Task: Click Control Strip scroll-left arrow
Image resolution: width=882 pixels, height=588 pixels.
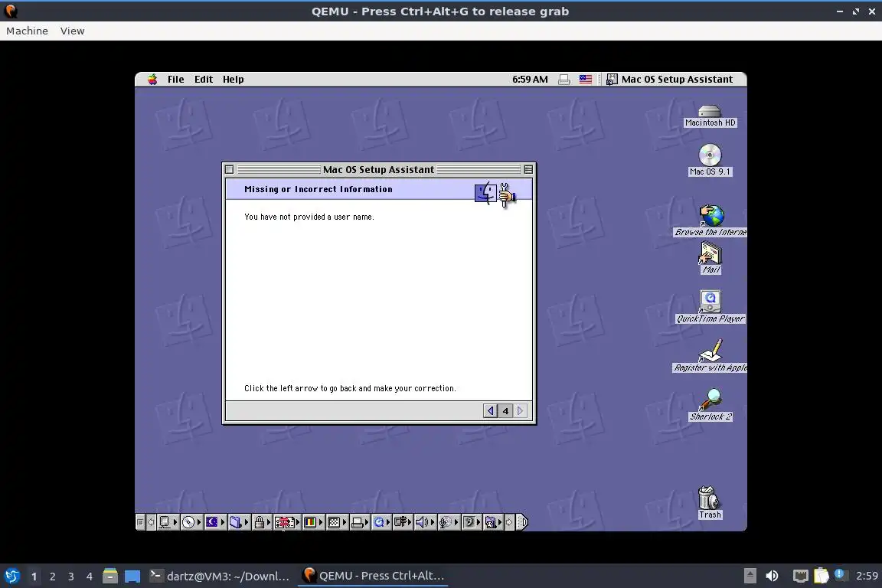Action: [152, 522]
